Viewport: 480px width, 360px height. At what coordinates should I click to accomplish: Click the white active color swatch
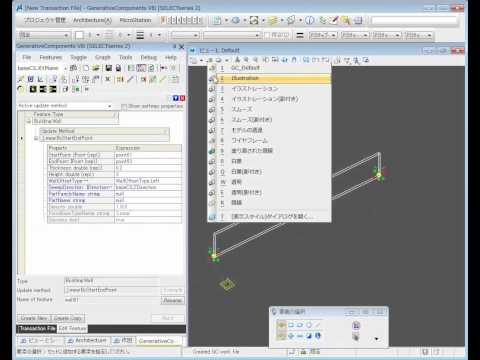tap(79, 35)
